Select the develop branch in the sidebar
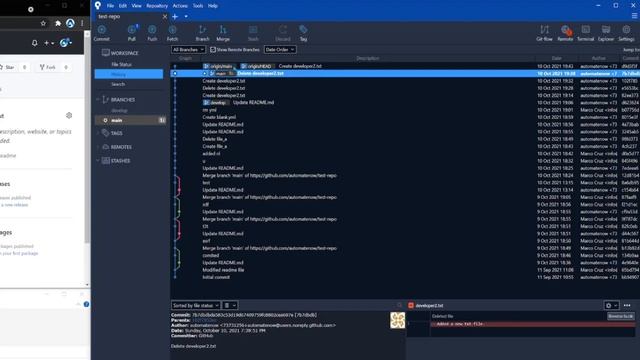The width and height of the screenshot is (640, 360). coord(119,111)
